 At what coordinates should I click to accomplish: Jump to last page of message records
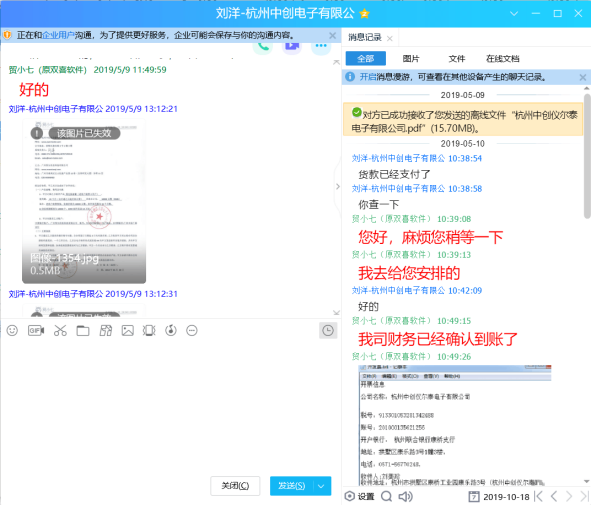584,497
